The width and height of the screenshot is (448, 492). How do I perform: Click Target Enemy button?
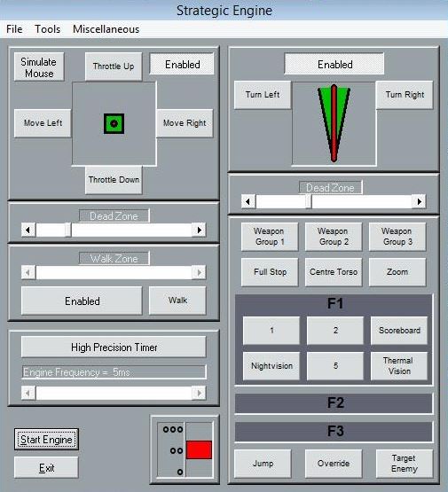405,464
